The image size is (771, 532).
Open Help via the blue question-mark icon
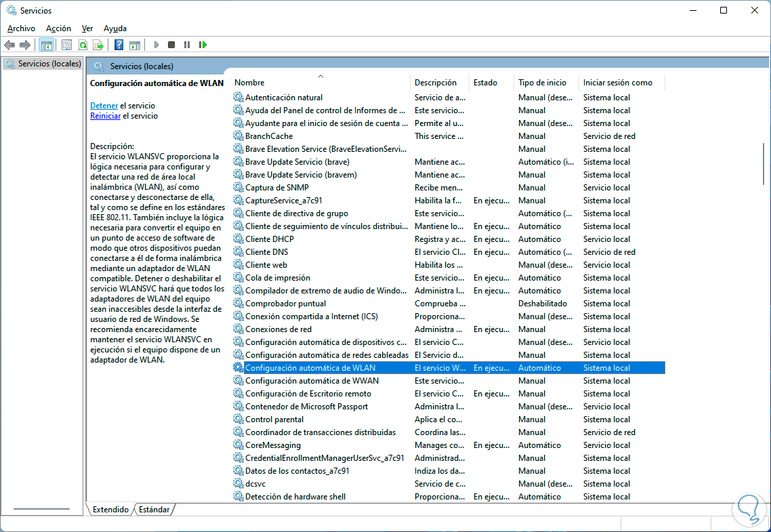[x=119, y=45]
